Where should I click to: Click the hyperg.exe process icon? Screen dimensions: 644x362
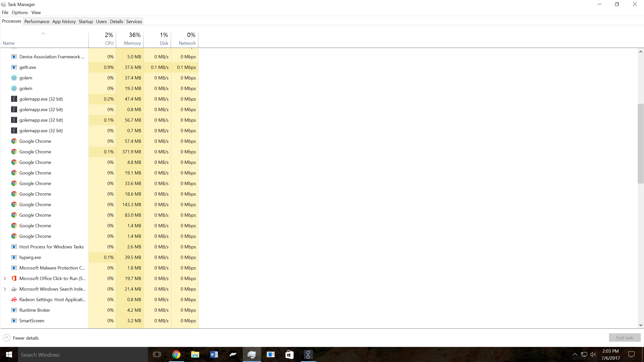pos(14,257)
